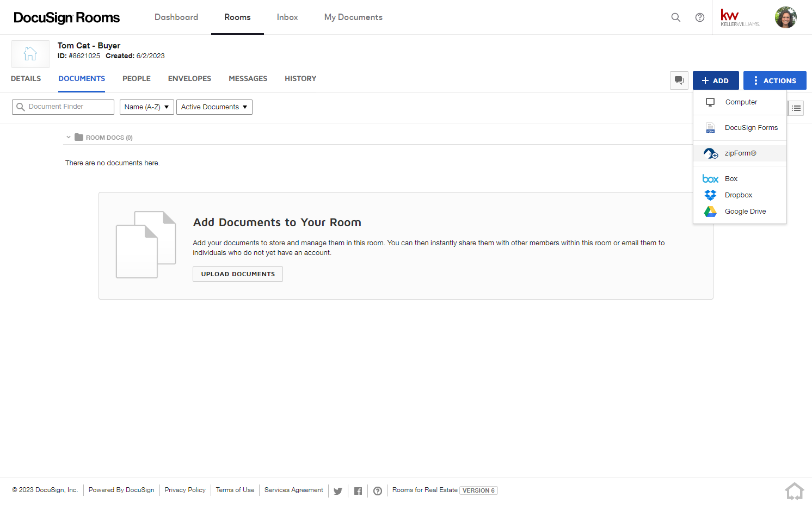
Task: Choose Box as document source
Action: pos(740,179)
